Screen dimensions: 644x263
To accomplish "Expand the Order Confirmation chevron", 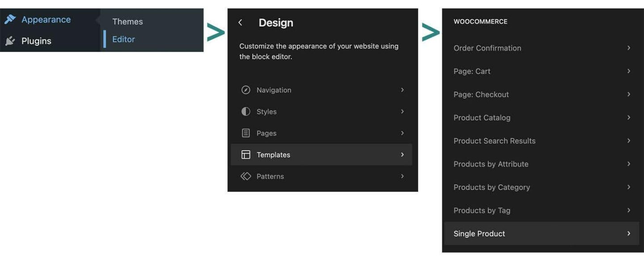I will (x=628, y=48).
